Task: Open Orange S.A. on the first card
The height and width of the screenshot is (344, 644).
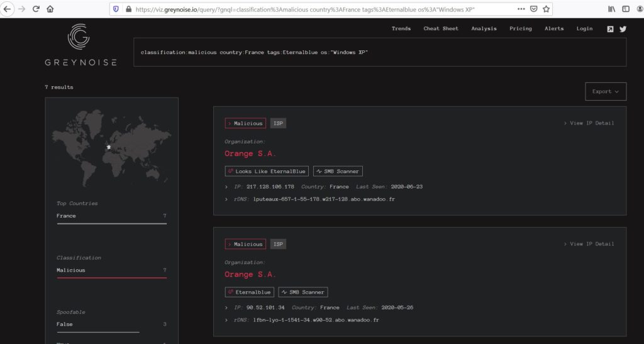Action: (x=250, y=153)
